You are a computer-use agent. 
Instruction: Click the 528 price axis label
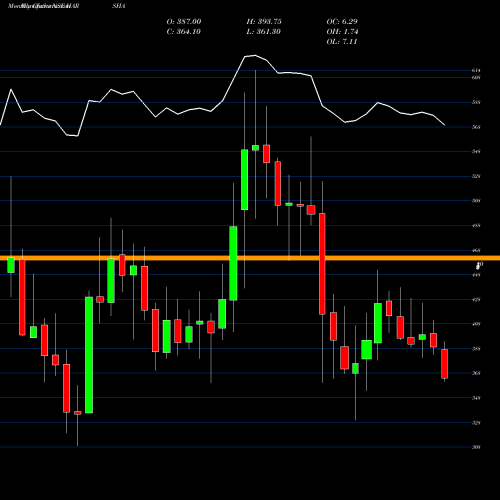476,176
